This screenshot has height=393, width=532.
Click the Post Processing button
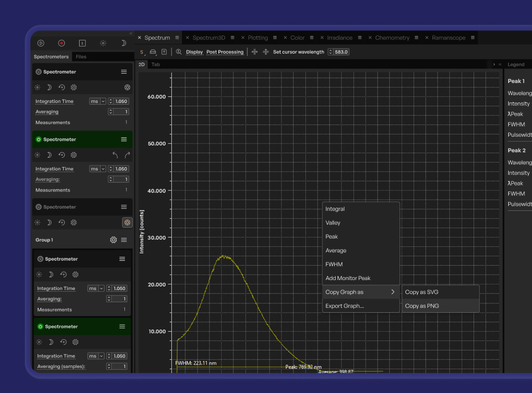point(224,51)
